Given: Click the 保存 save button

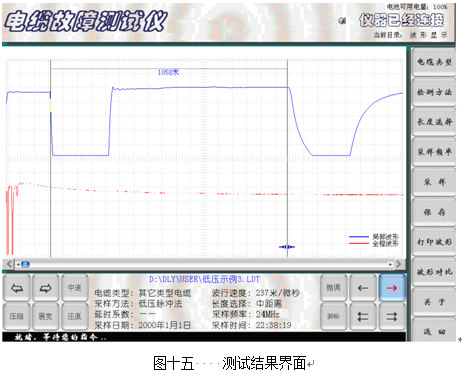Looking at the screenshot, I should coord(434,212).
